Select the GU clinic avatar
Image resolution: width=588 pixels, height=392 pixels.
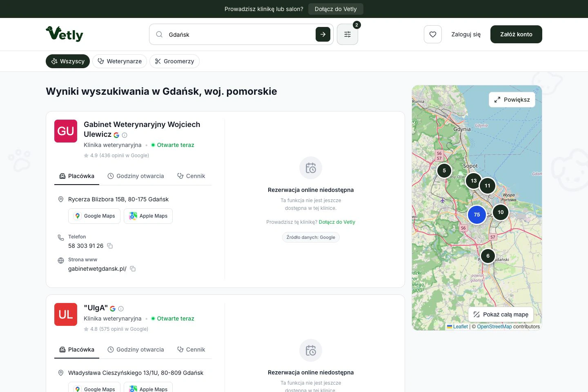point(66,131)
